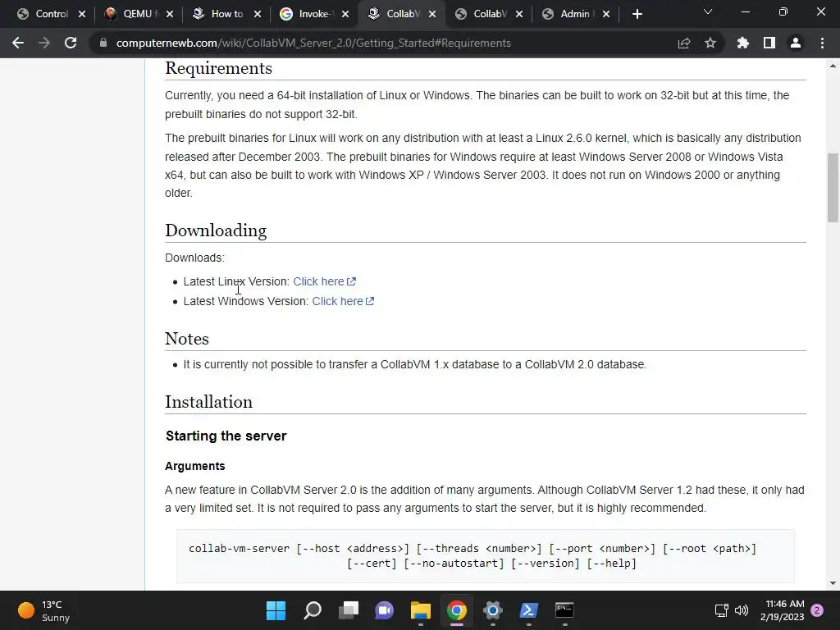The width and height of the screenshot is (840, 630).
Task: Toggle the browser side panel icon
Action: pos(769,43)
